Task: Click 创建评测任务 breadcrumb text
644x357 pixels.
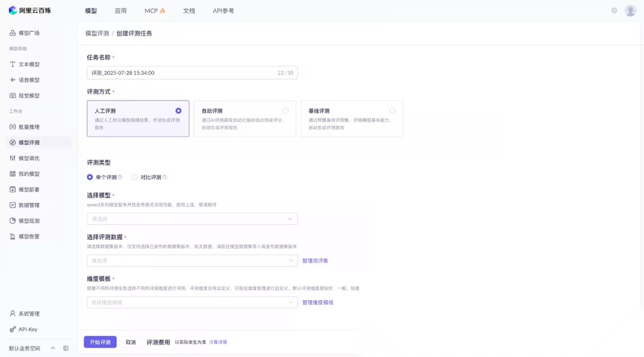Action: 135,34
